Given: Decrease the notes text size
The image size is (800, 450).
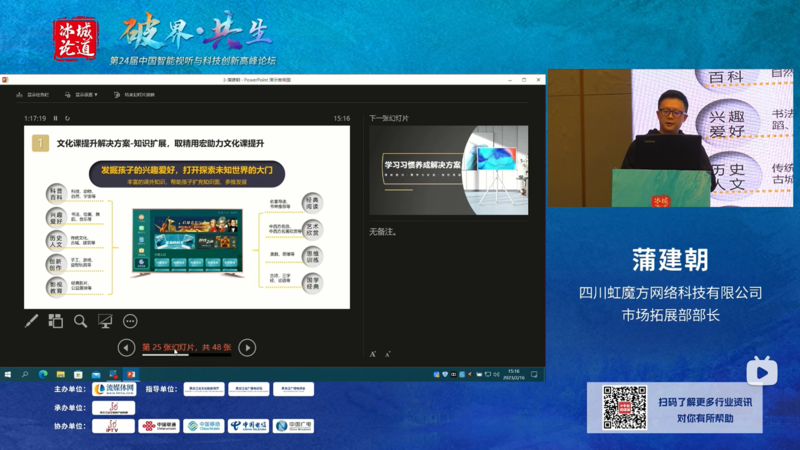Looking at the screenshot, I should pyautogui.click(x=387, y=354).
